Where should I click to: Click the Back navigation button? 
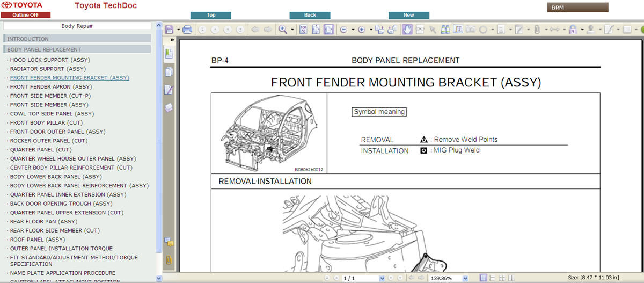point(310,15)
